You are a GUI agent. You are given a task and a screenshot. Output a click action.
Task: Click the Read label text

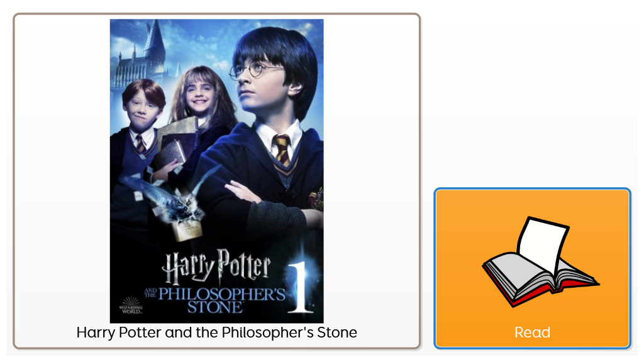532,332
